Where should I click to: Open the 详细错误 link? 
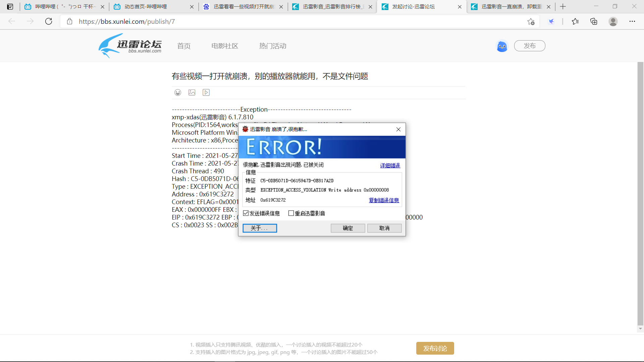(390, 165)
